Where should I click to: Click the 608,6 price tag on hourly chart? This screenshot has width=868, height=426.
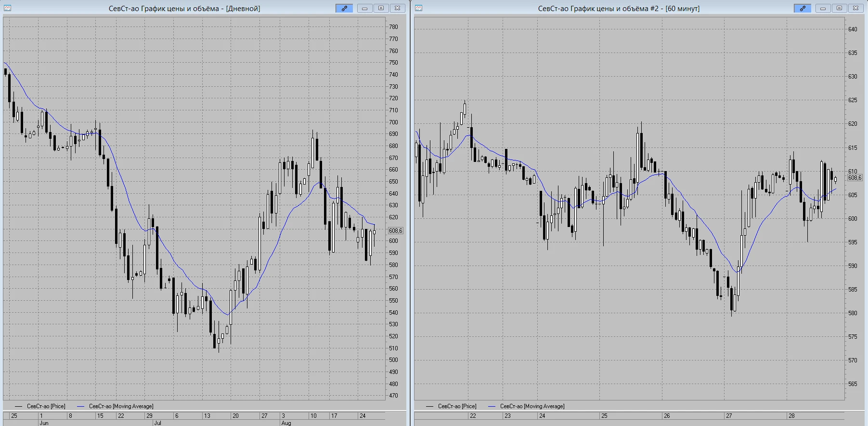tap(855, 178)
